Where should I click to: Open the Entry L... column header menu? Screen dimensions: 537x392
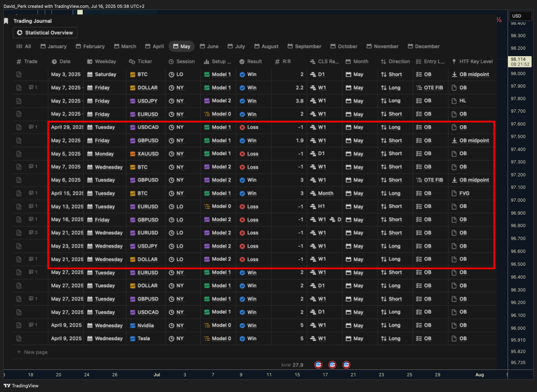tap(430, 62)
